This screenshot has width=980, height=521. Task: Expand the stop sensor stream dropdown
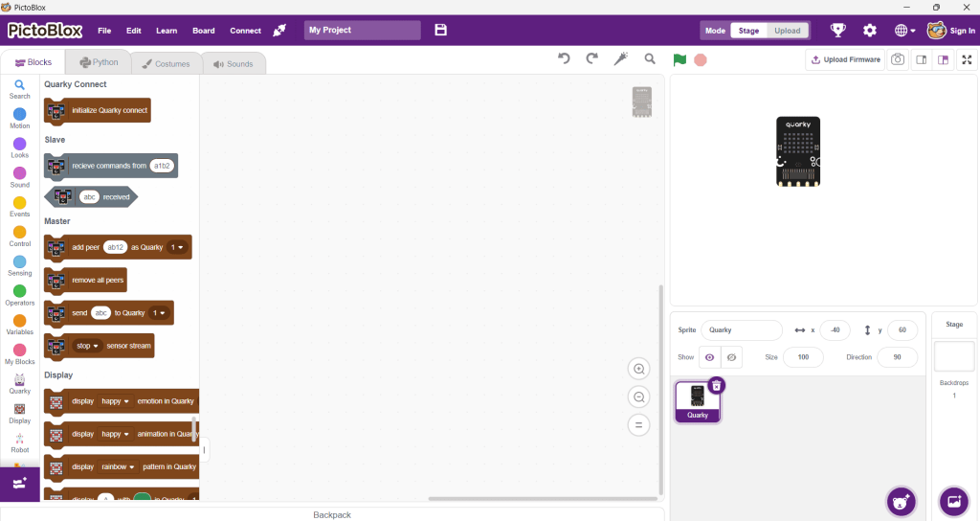pyautogui.click(x=88, y=346)
